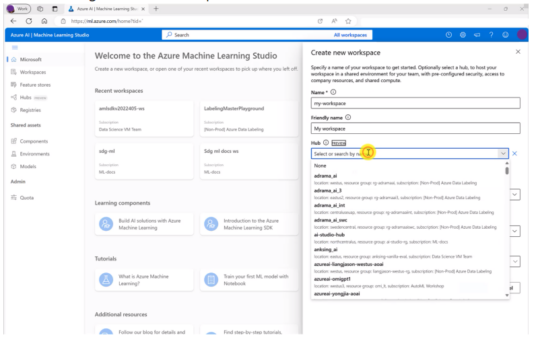Click the Friendly name input field
The width and height of the screenshot is (540, 360).
(x=415, y=128)
